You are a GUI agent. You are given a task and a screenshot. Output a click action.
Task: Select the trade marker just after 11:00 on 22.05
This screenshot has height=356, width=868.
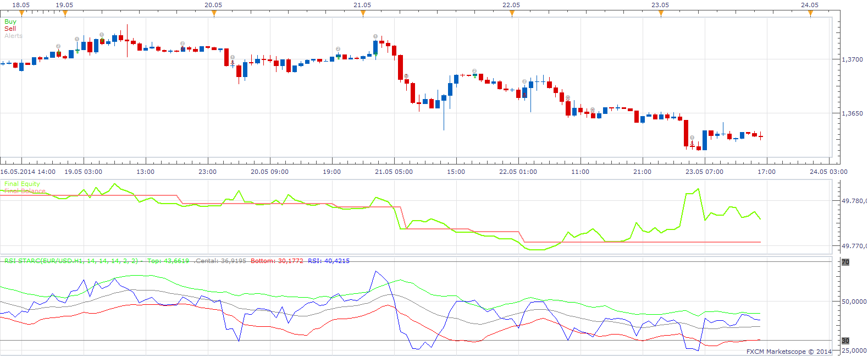pyautogui.click(x=593, y=109)
